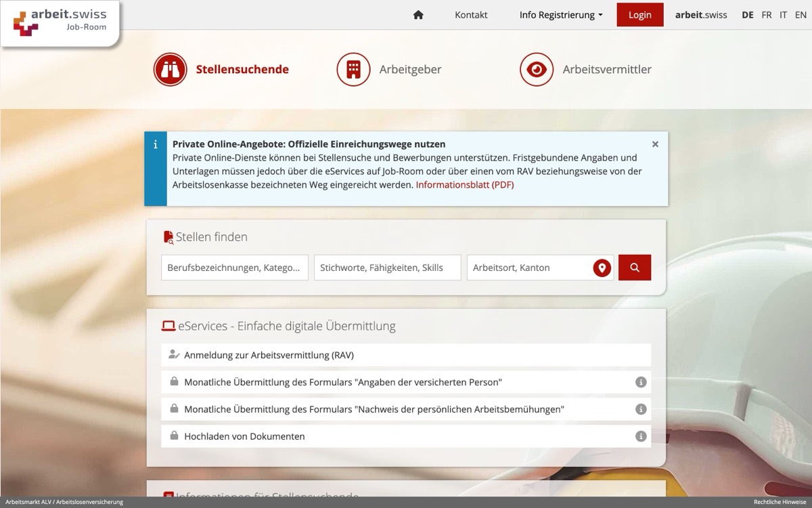Focus the Stichworte, Fähigkeiten, Skills input
The width and height of the screenshot is (812, 508).
click(x=388, y=268)
